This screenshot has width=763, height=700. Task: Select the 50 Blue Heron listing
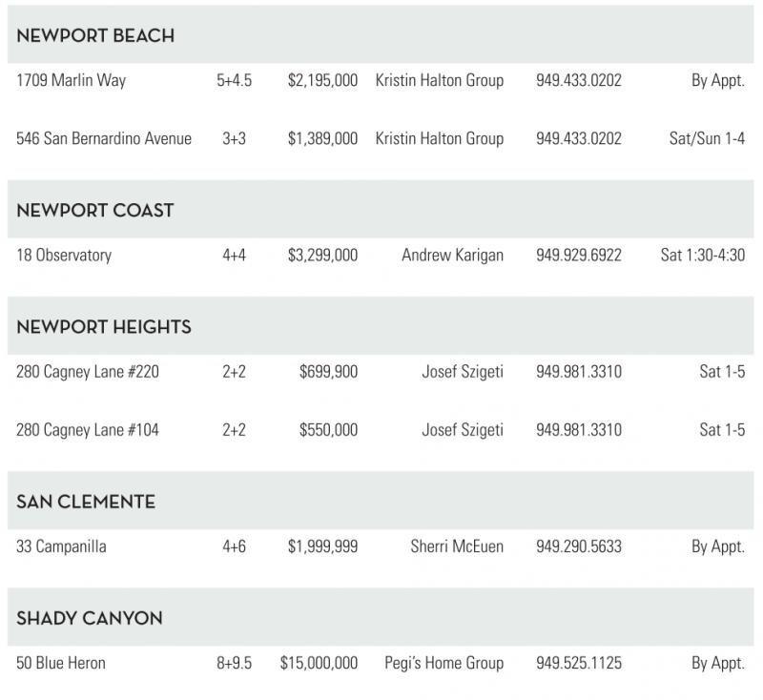[61, 664]
